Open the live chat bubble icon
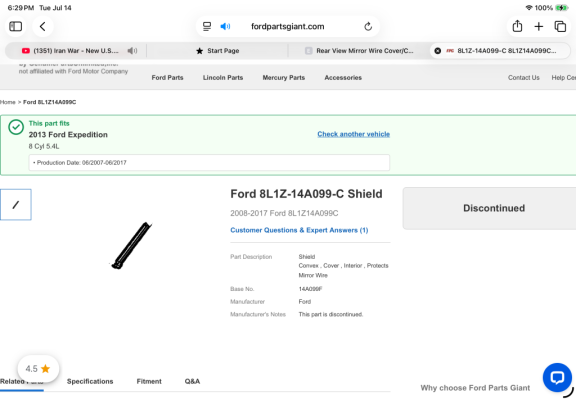The image size is (576, 400). point(557,377)
